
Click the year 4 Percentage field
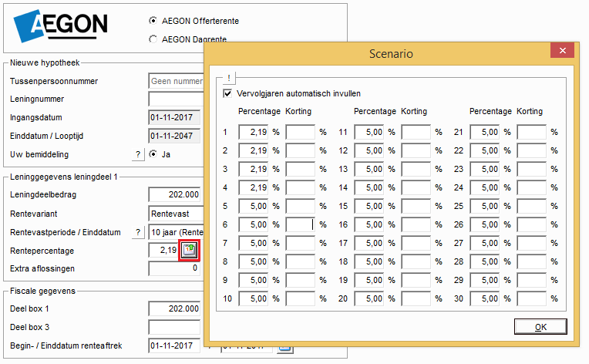coord(253,187)
